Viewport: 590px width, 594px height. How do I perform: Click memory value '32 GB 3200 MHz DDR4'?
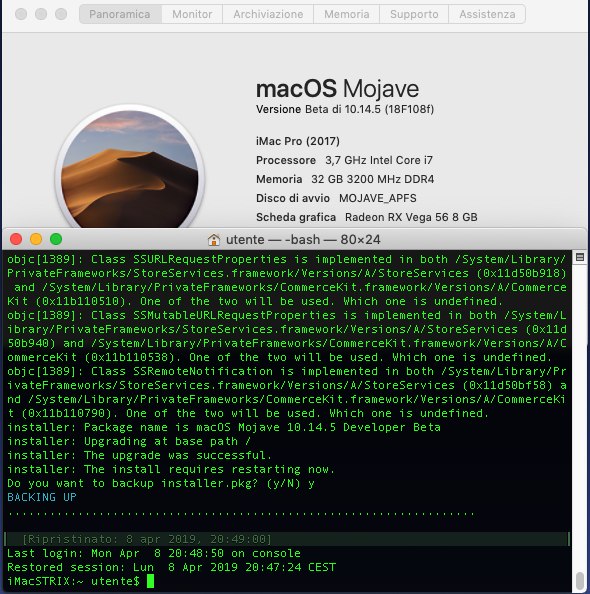(372, 179)
